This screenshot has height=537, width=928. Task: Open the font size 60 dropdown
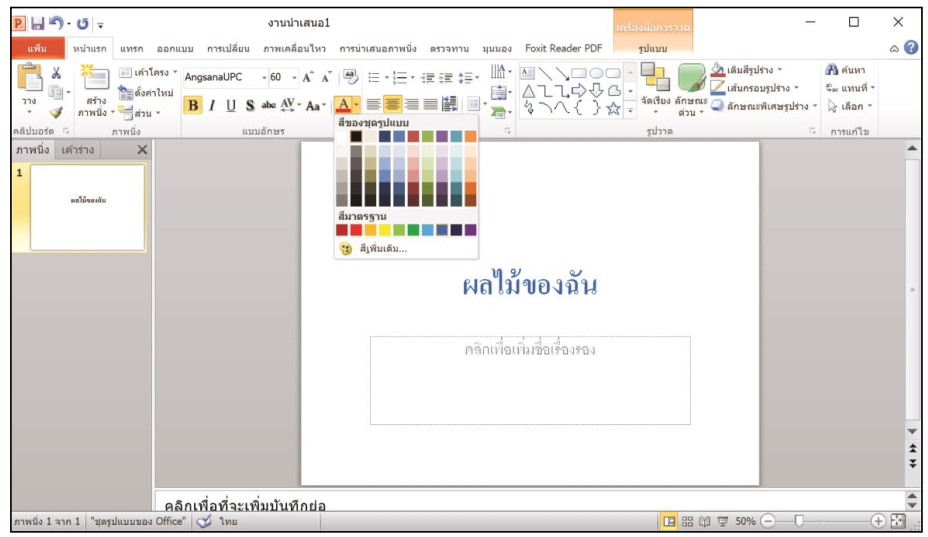click(x=278, y=77)
